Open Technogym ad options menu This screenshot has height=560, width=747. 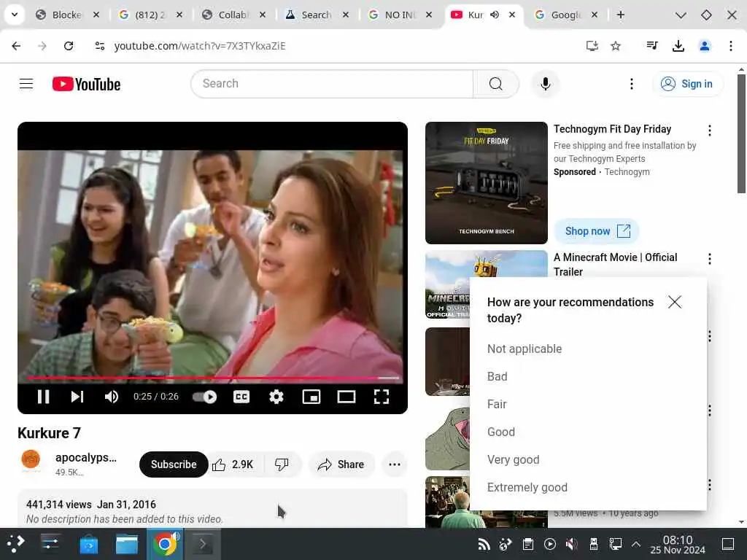709,131
